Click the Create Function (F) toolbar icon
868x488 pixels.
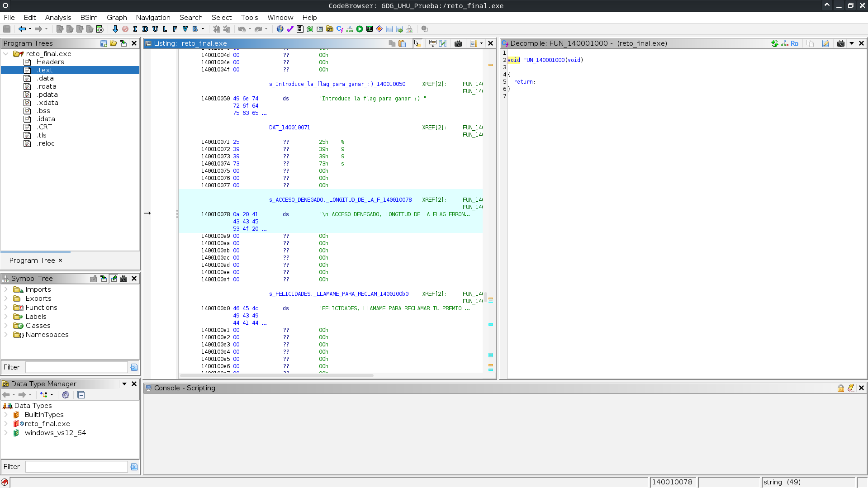(175, 29)
